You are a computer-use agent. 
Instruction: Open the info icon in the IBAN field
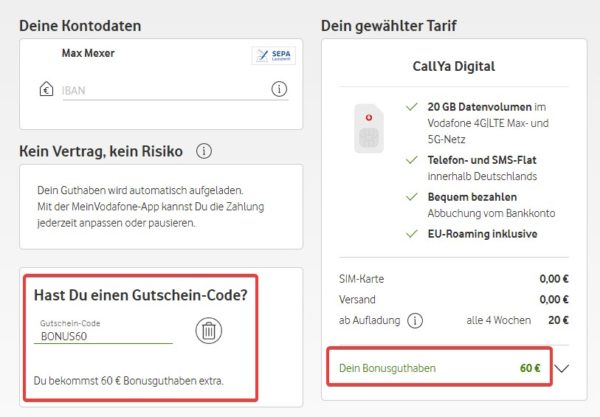(280, 90)
